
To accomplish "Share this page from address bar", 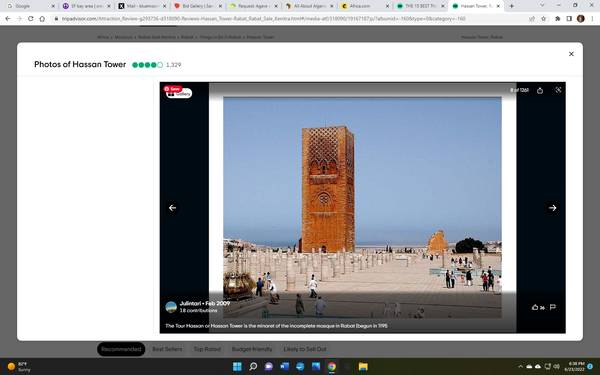I will (x=532, y=18).
